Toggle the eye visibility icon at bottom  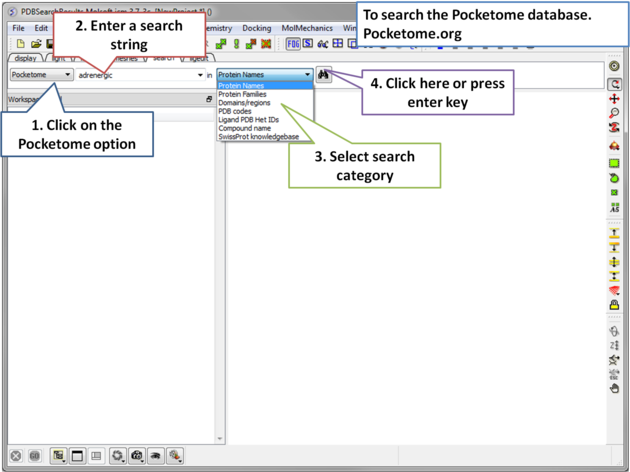click(156, 456)
